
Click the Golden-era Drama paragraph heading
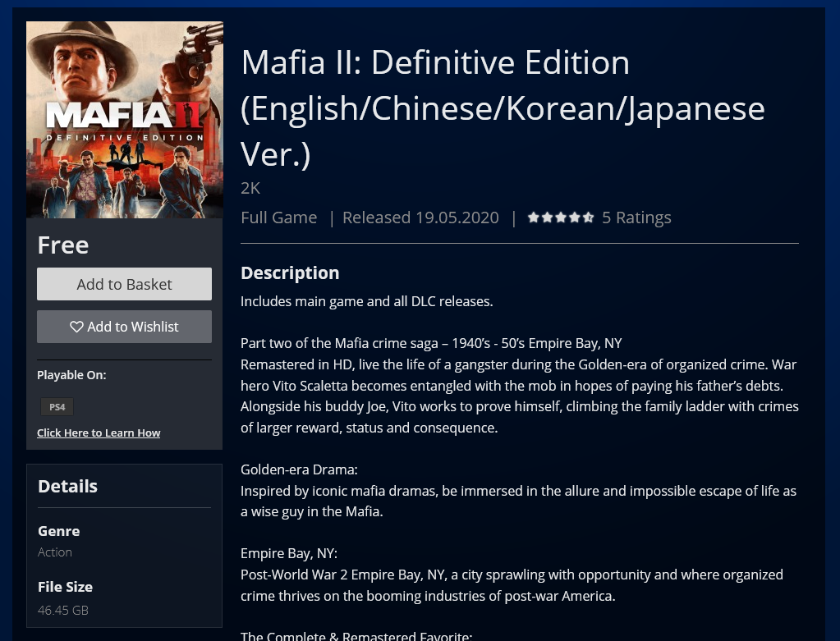(299, 469)
